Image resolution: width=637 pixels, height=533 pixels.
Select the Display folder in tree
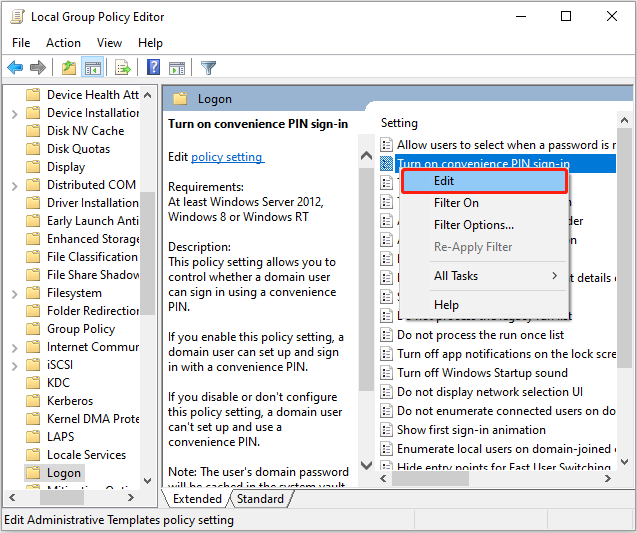coord(66,167)
